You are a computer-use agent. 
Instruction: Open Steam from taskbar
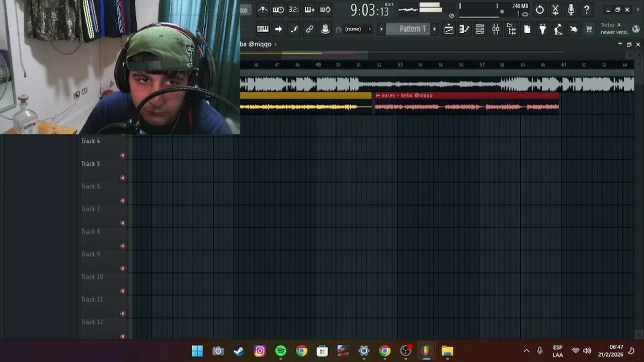tap(239, 351)
